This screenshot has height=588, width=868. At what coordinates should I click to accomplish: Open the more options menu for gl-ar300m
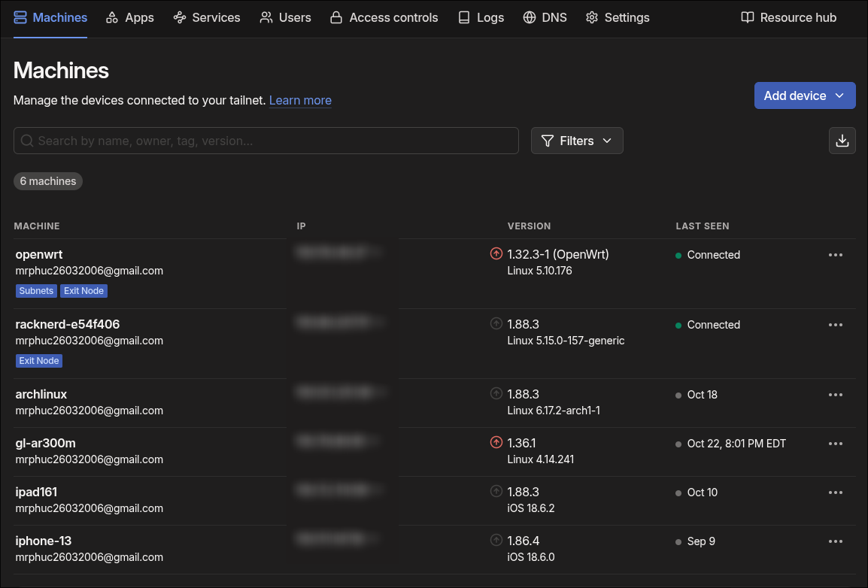tap(836, 444)
